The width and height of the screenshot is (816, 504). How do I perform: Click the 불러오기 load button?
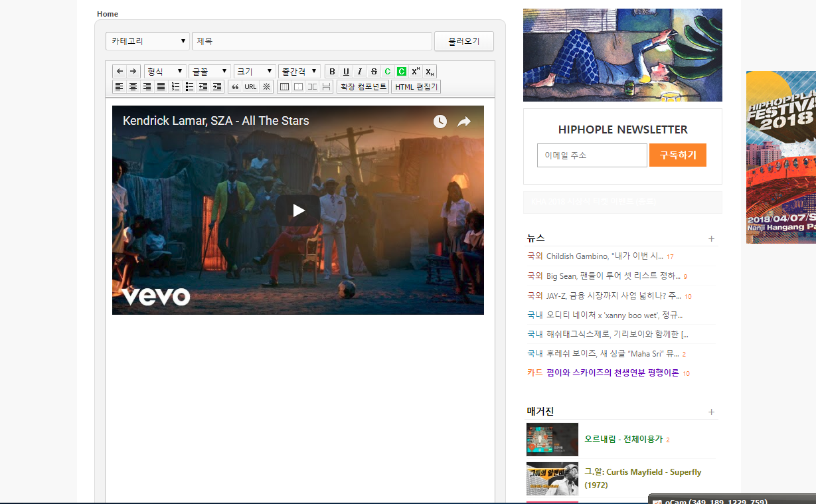(x=463, y=41)
